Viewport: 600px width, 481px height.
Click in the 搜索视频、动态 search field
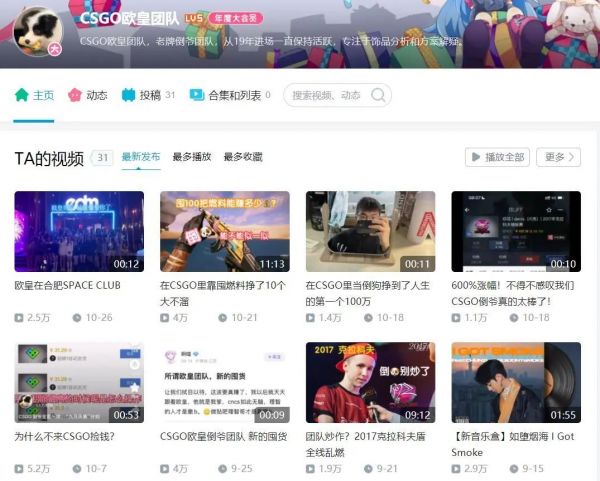[327, 96]
